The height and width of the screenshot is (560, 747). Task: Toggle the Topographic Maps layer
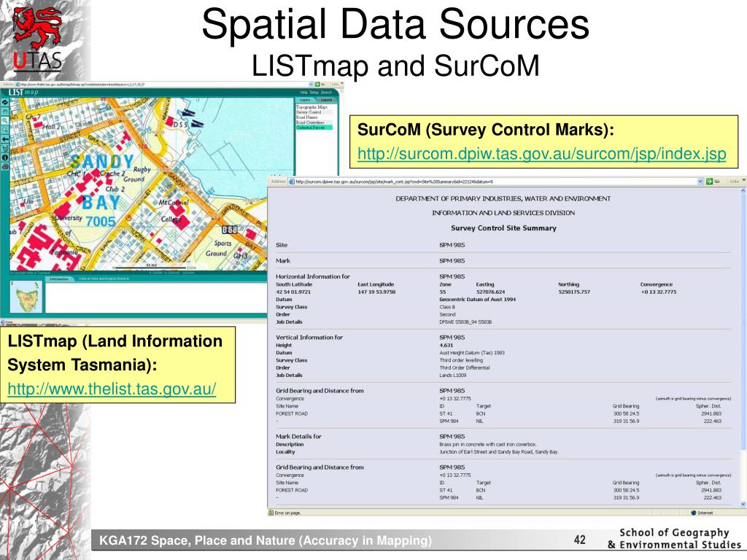312,107
